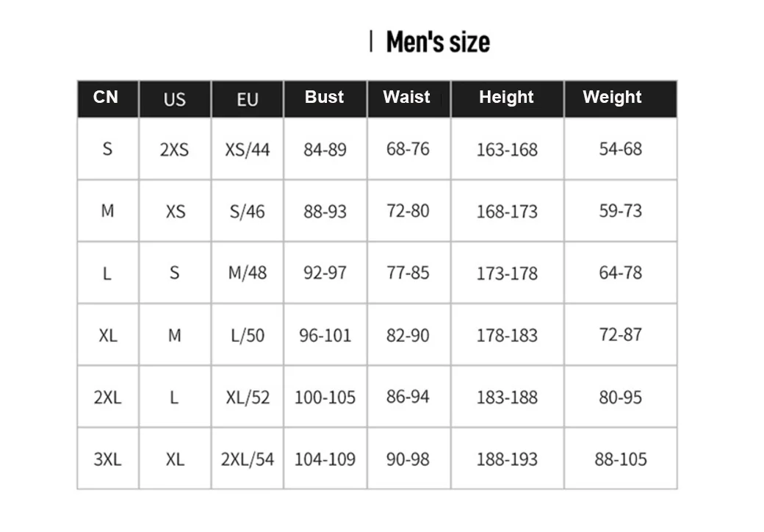Click the EU size XS/44 cell

pyautogui.click(x=248, y=150)
